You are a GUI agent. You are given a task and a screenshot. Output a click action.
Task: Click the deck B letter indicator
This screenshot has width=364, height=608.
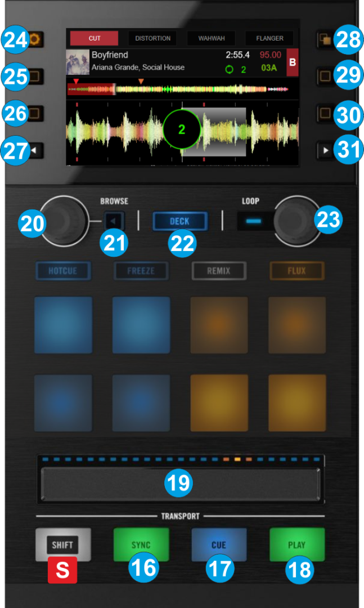[x=292, y=62]
